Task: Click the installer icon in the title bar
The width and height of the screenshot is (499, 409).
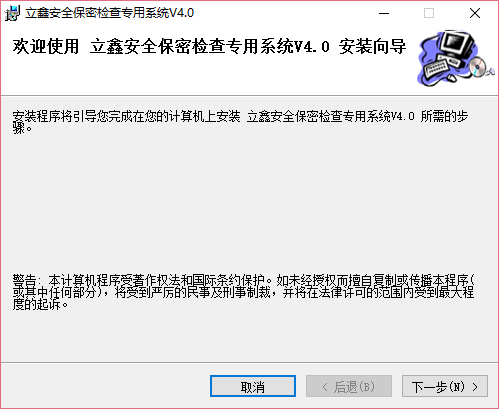Action: point(12,13)
